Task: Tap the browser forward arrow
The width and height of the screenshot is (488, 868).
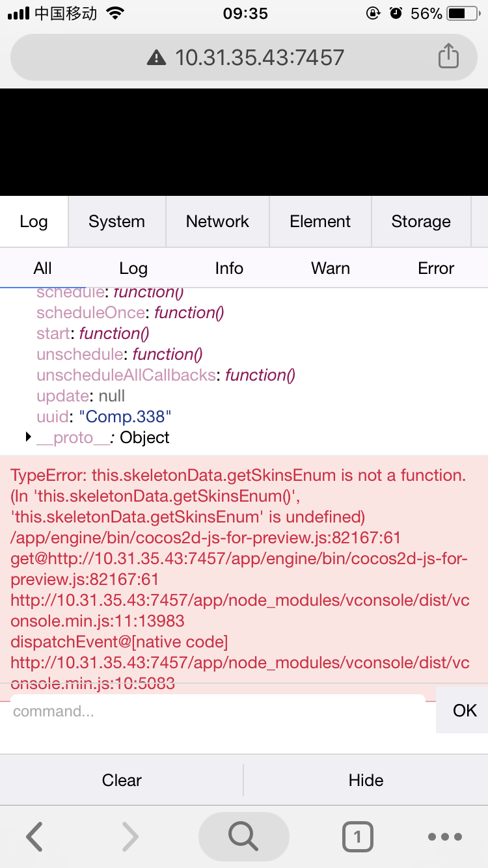Action: coord(130,837)
